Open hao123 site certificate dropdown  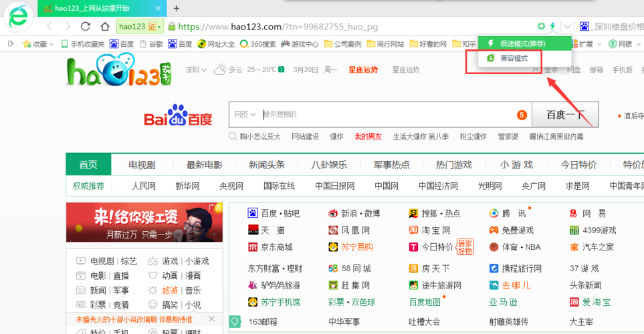click(140, 27)
